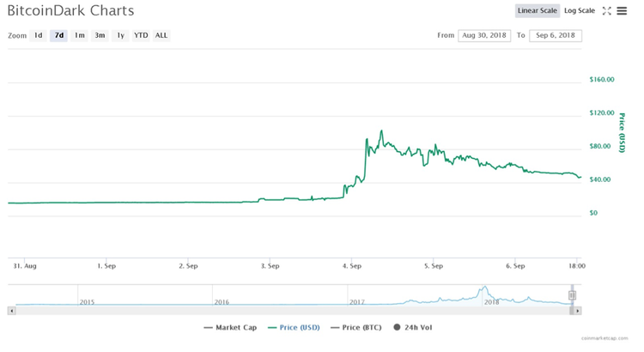
Task: Grab the navigator right handle
Action: (x=572, y=295)
